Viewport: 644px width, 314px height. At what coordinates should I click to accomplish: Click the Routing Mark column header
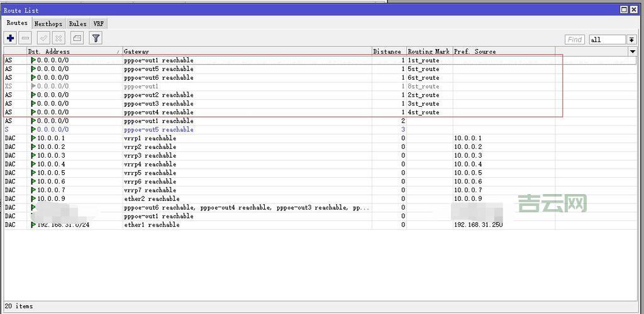[x=429, y=51]
